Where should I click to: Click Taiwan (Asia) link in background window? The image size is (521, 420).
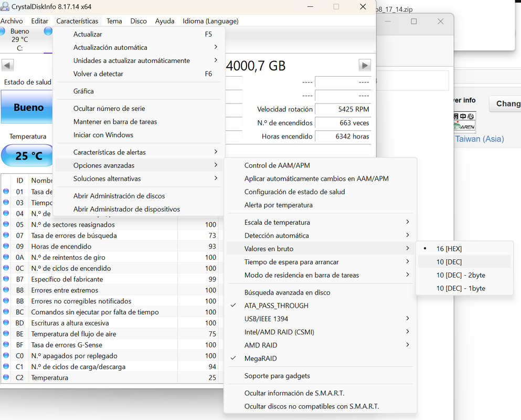(480, 139)
